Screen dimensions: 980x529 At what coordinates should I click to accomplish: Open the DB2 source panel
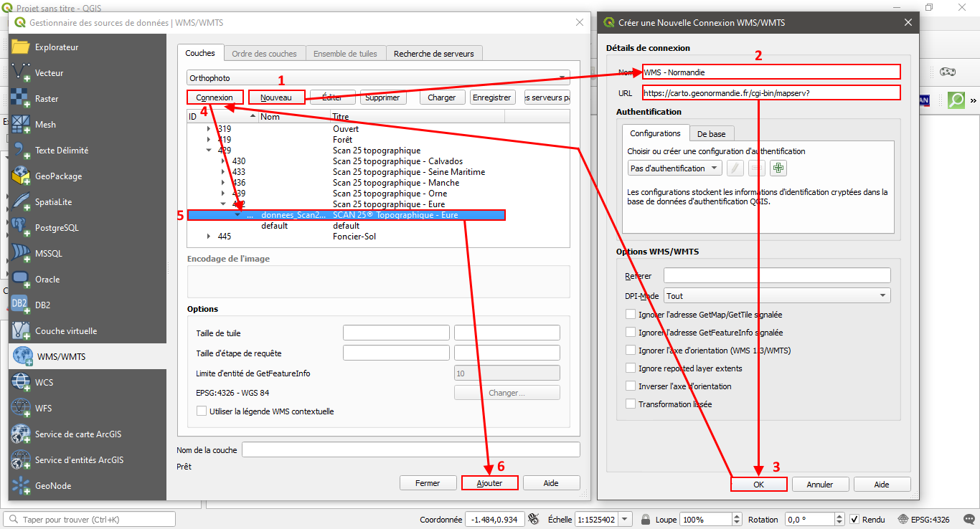pos(88,305)
